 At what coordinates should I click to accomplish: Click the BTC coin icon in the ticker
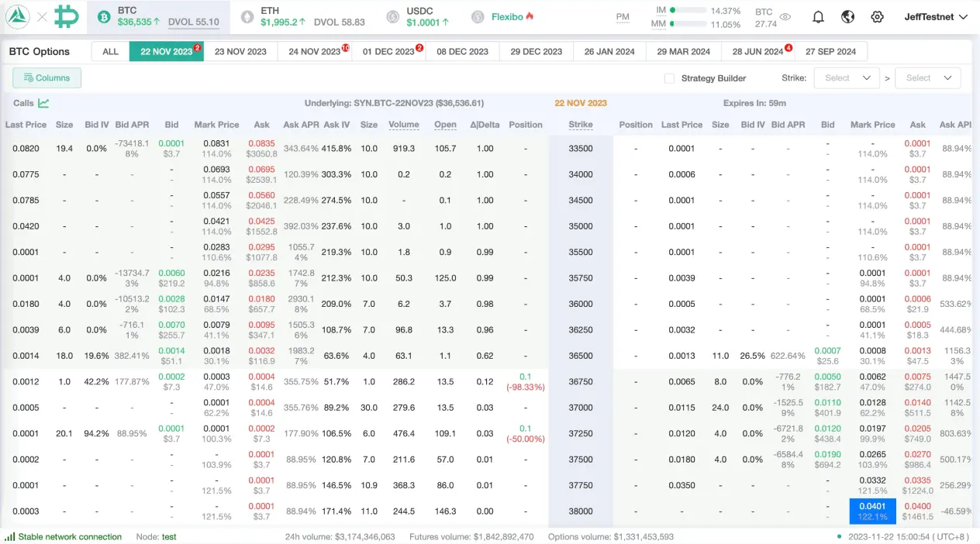[x=101, y=15]
